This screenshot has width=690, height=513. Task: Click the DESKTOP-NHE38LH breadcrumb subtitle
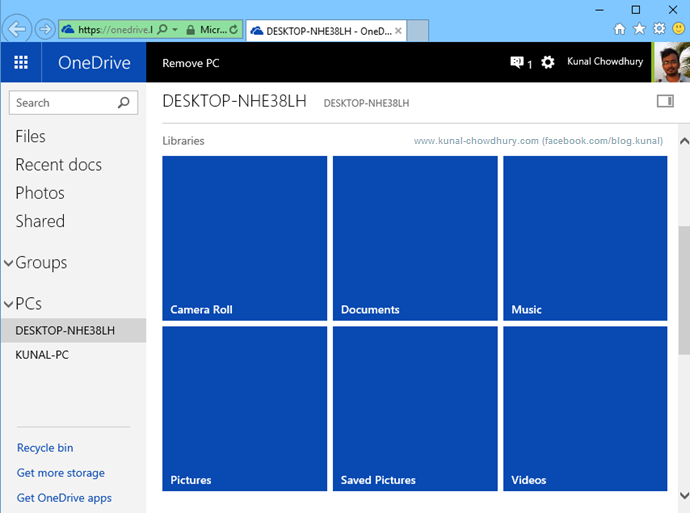(x=366, y=103)
